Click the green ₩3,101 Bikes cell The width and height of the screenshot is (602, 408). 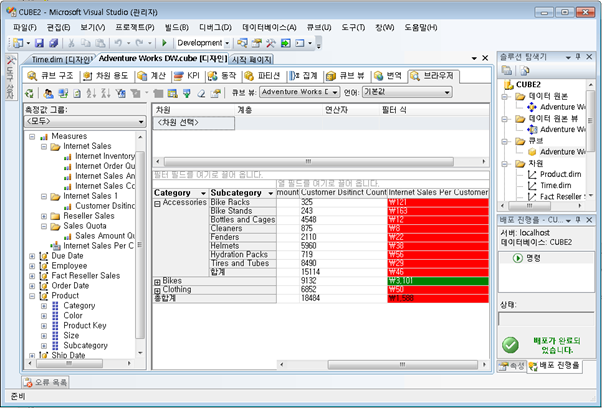coord(438,281)
